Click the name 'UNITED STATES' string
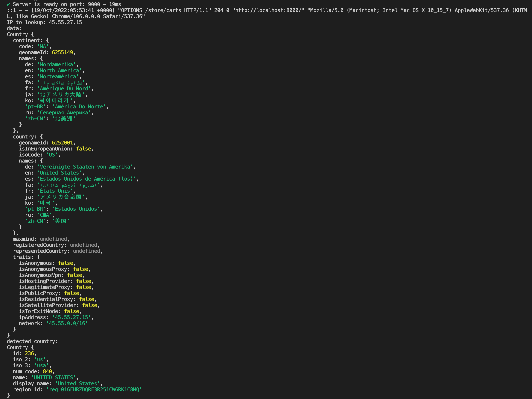This screenshot has width=532, height=399. point(53,378)
